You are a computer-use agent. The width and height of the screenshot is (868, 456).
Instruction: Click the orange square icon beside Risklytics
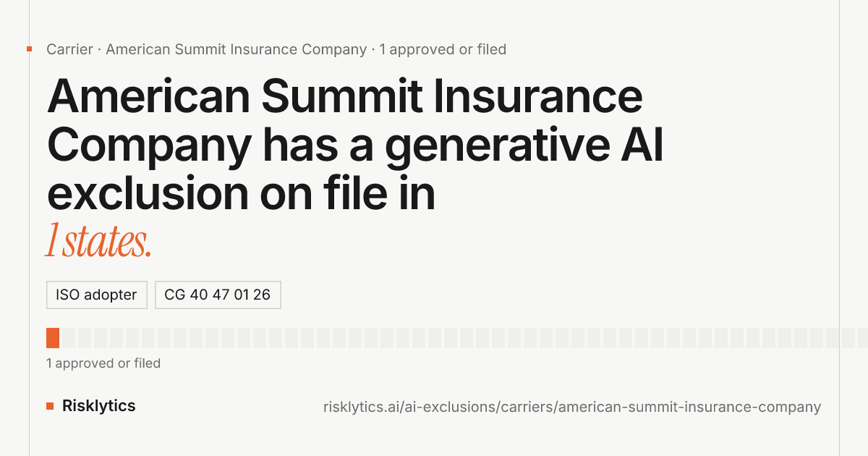click(x=50, y=406)
